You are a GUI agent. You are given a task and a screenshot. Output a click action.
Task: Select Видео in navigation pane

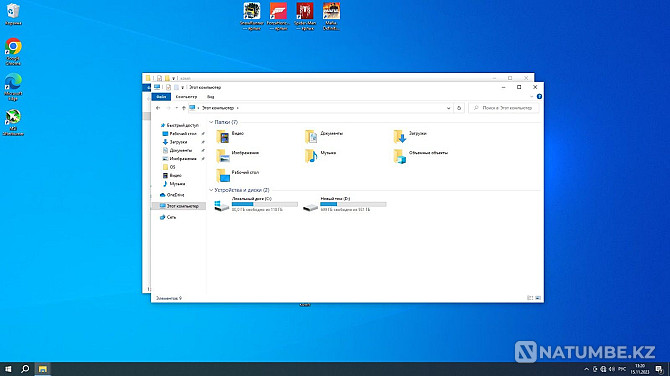(x=172, y=175)
